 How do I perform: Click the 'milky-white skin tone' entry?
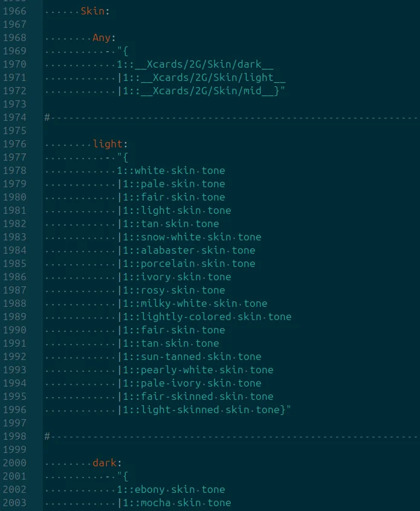(192, 303)
